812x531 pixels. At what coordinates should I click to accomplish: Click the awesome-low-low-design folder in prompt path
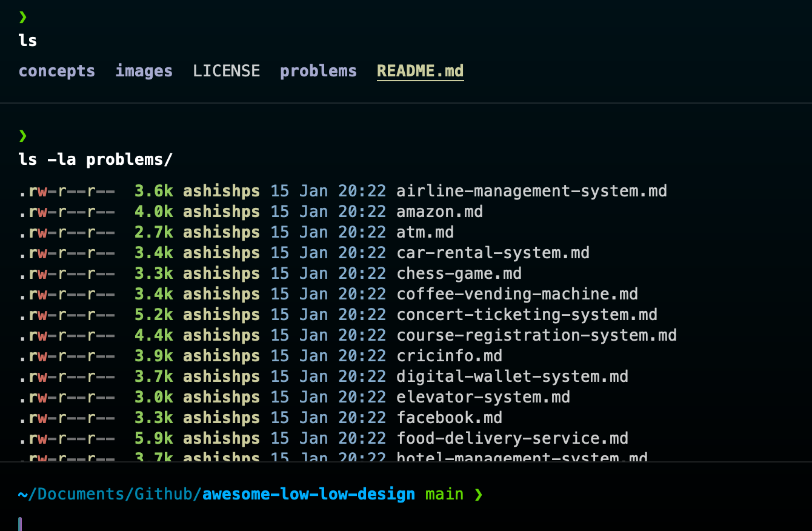pyautogui.click(x=308, y=495)
